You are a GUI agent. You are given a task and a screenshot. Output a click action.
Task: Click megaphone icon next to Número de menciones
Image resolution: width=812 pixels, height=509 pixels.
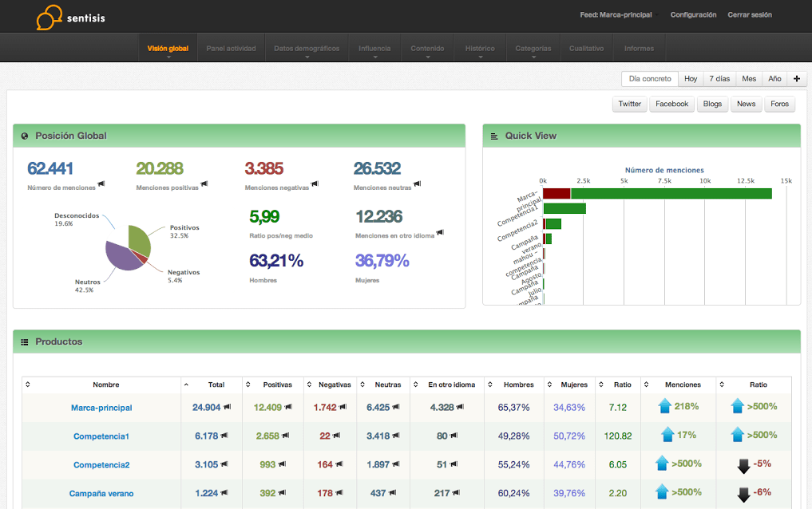[101, 184]
